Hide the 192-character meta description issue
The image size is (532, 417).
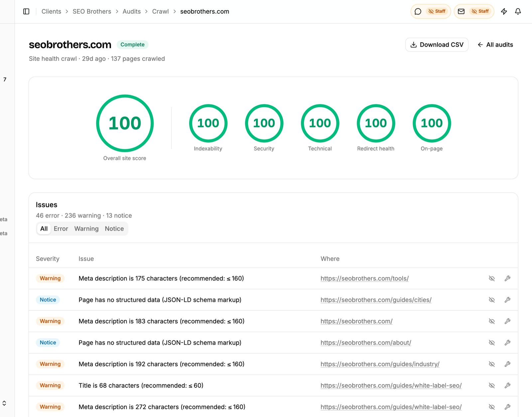(492, 364)
